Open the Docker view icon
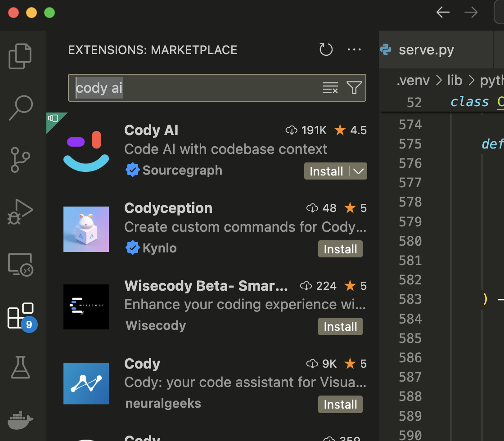Image resolution: width=504 pixels, height=441 pixels. pyautogui.click(x=20, y=419)
